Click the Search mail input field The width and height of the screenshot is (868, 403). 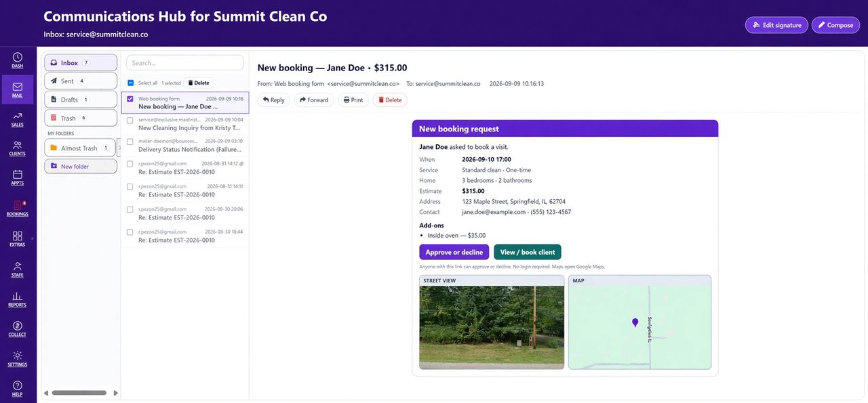click(x=185, y=63)
